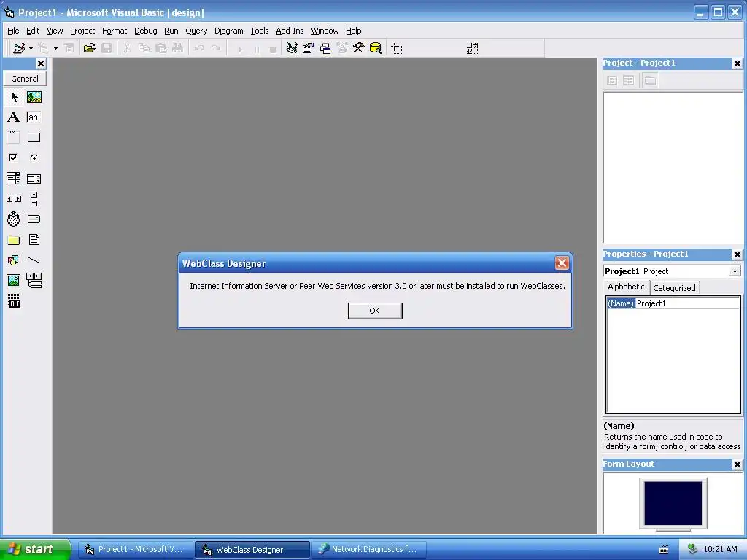Select the PictureBox control tool

coord(34,97)
